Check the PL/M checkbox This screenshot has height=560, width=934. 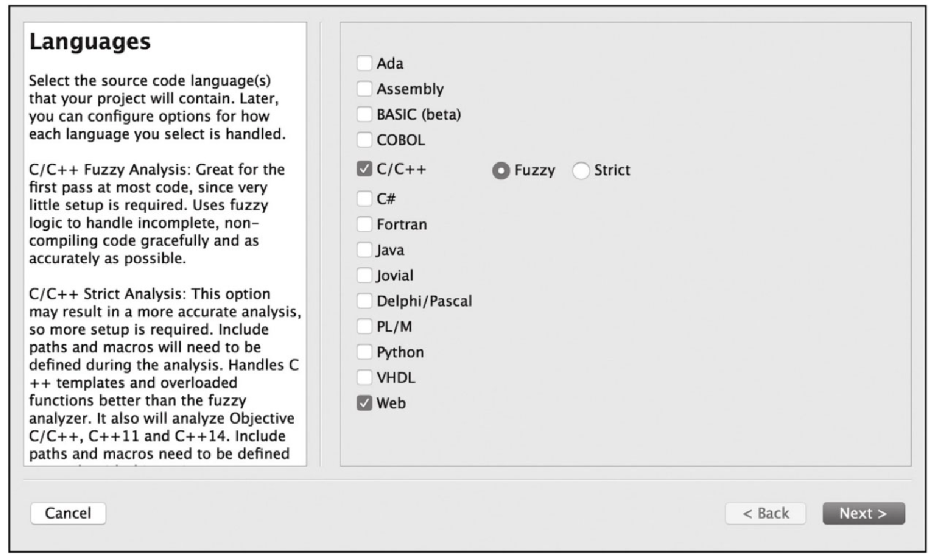point(364,326)
